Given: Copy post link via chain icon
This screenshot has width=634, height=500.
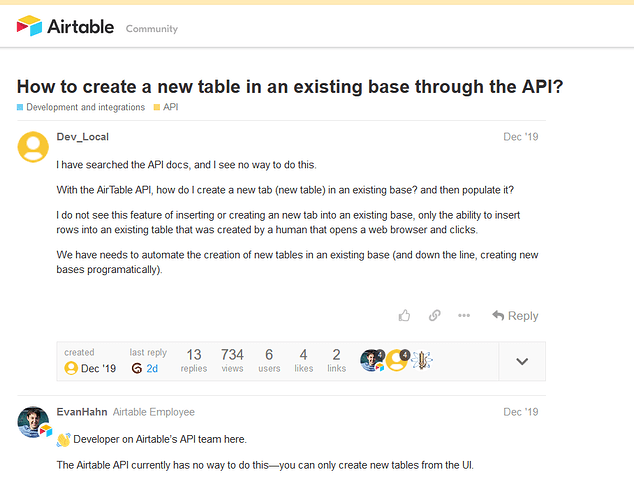Looking at the screenshot, I should 434,315.
